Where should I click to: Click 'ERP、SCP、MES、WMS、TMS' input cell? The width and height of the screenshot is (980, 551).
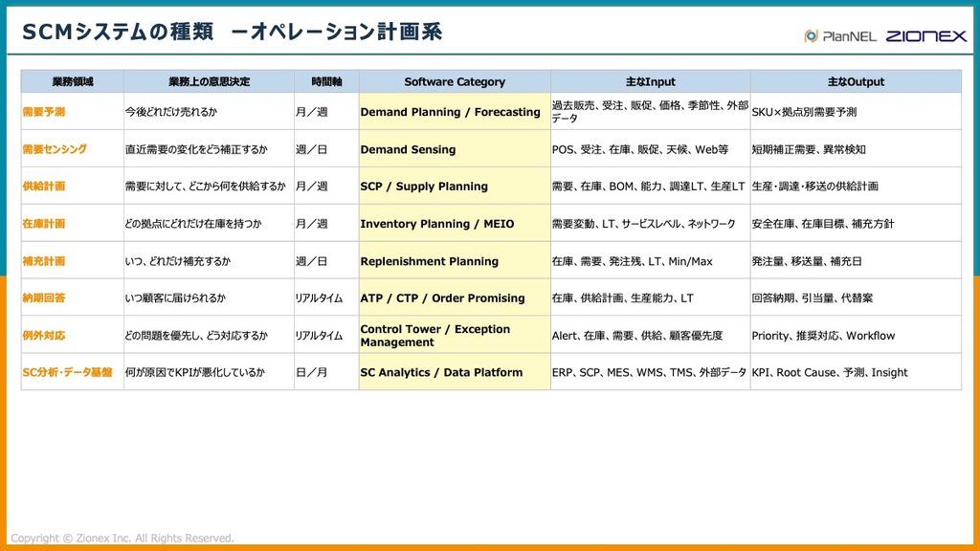(x=650, y=372)
